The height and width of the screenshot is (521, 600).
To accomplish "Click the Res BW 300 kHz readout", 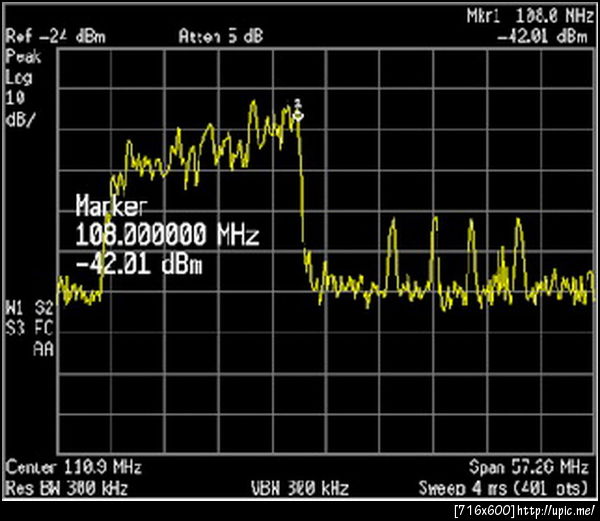I will (67, 488).
